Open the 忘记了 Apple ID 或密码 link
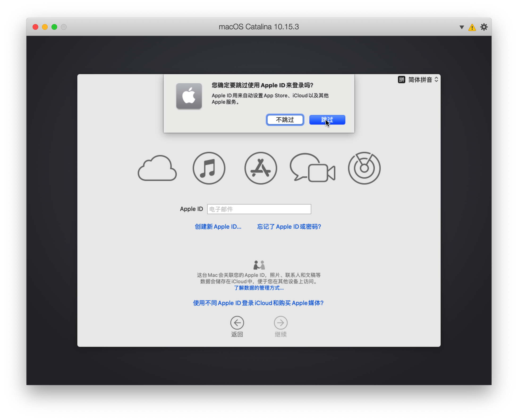Viewport: 518px width, 420px height. point(289,227)
